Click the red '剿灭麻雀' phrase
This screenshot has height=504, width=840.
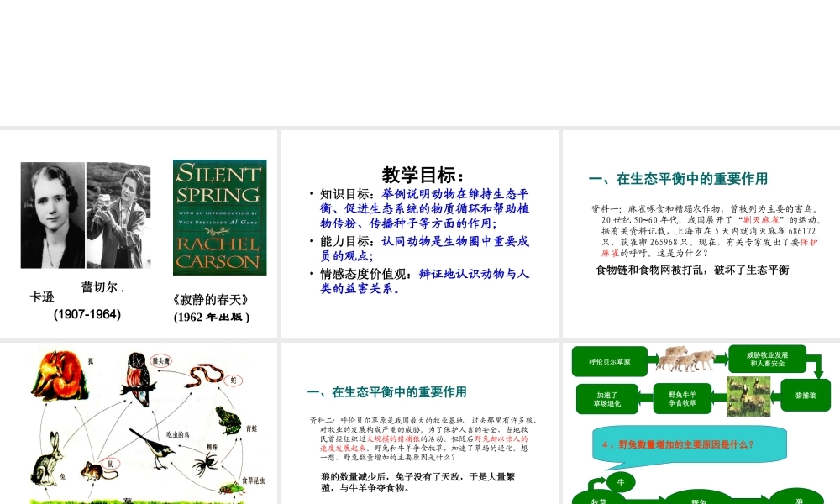(x=761, y=220)
